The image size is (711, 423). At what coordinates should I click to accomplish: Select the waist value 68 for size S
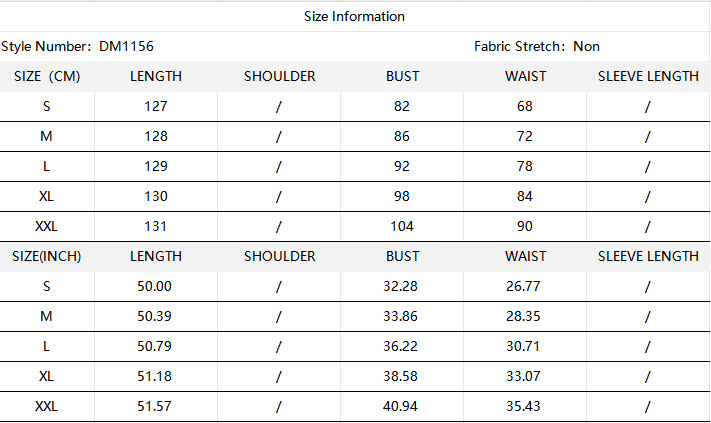coord(525,106)
